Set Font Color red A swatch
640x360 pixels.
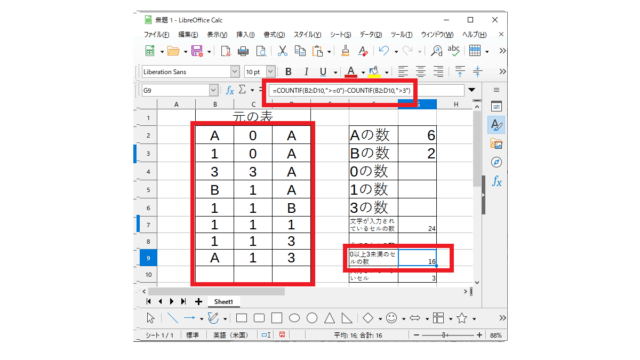pyautogui.click(x=351, y=72)
